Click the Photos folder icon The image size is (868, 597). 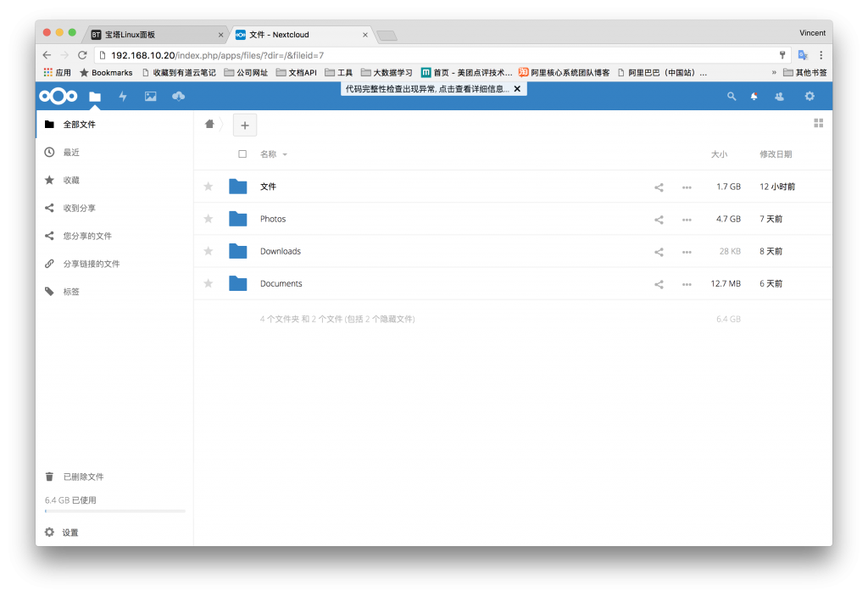click(x=238, y=219)
